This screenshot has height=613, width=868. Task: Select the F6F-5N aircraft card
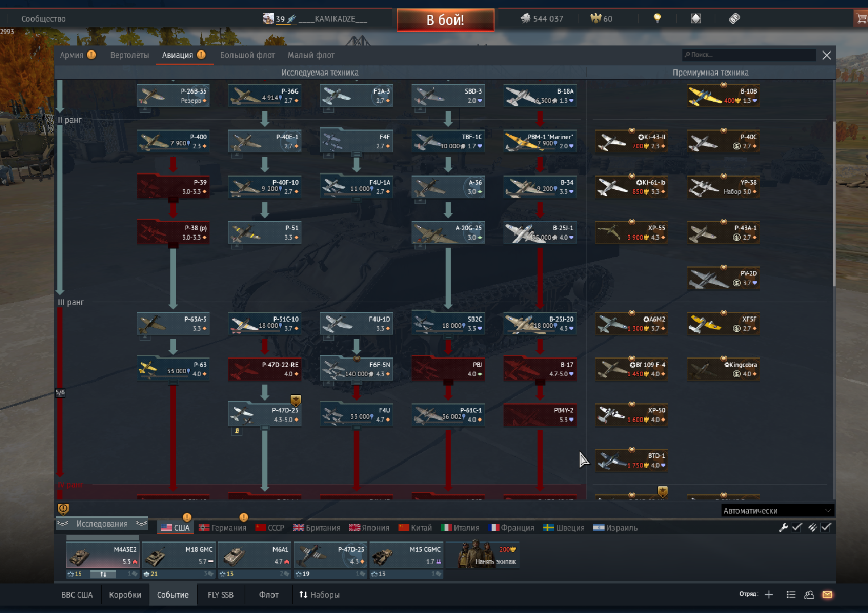point(357,369)
